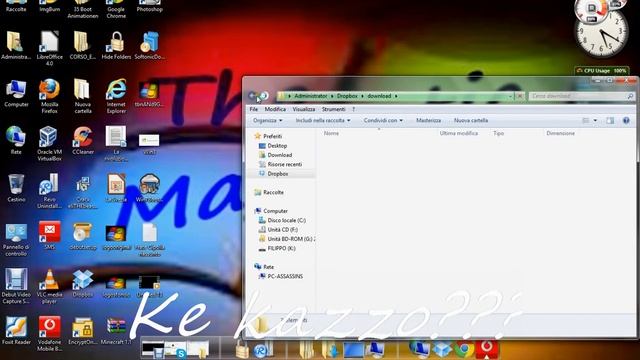The height and width of the screenshot is (360, 640).
Task: Open Foxit Reader desktop shortcut
Action: pos(16,331)
